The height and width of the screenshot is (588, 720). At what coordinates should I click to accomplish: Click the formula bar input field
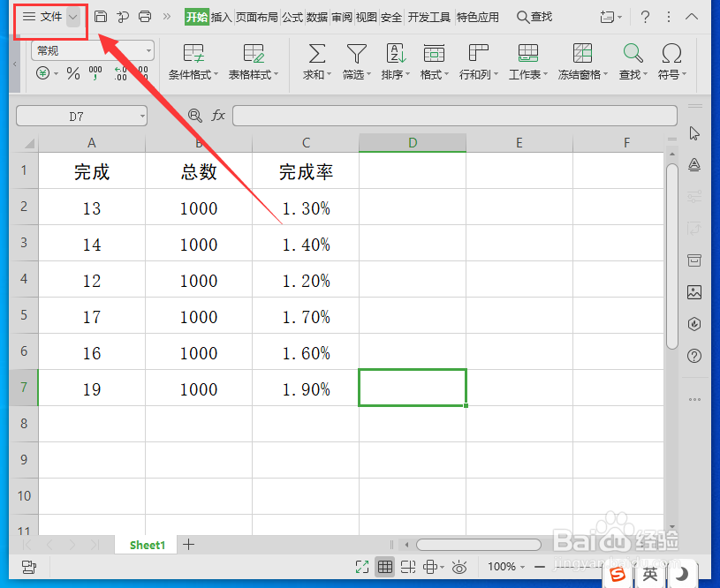click(455, 116)
